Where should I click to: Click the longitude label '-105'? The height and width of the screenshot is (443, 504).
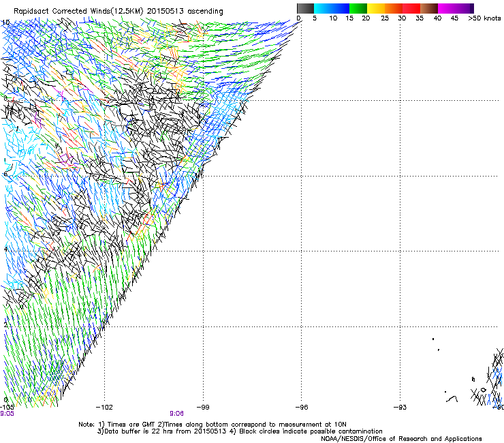pyautogui.click(x=7, y=408)
